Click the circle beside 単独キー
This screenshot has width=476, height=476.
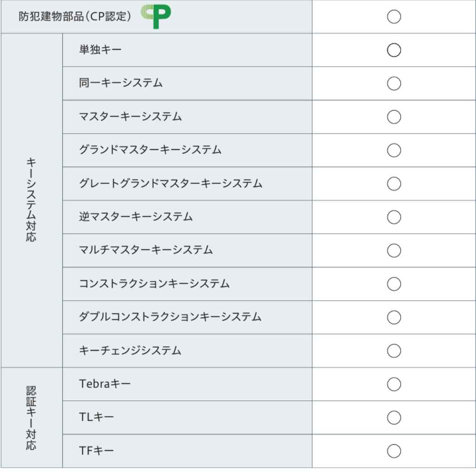click(394, 49)
